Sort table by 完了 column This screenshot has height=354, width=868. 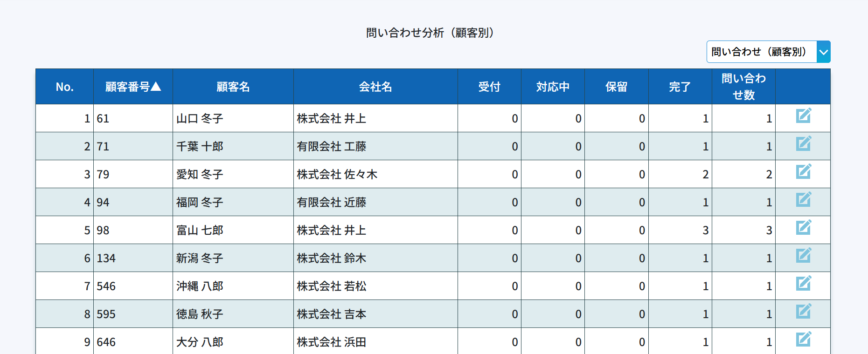point(680,87)
